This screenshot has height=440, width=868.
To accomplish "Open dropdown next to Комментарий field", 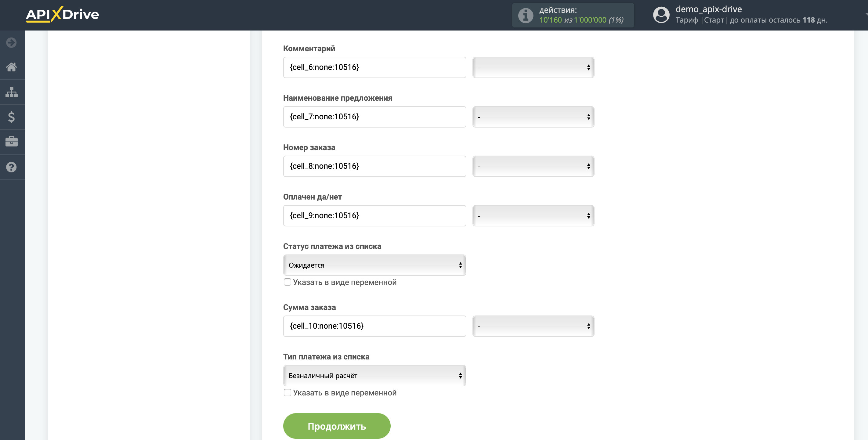I will (x=533, y=67).
